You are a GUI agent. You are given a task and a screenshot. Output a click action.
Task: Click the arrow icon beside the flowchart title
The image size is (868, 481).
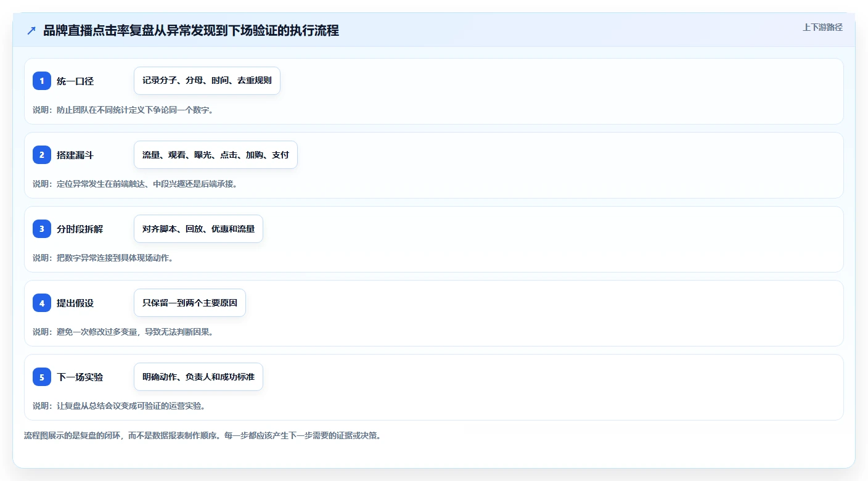[x=31, y=30]
